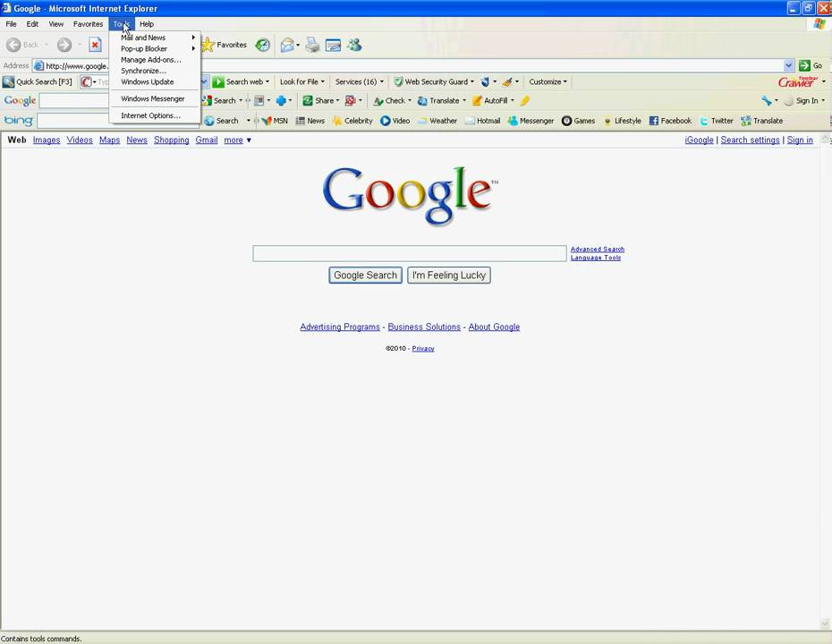The height and width of the screenshot is (644, 832).
Task: Click the yellow highlighter icon
Action: [525, 100]
